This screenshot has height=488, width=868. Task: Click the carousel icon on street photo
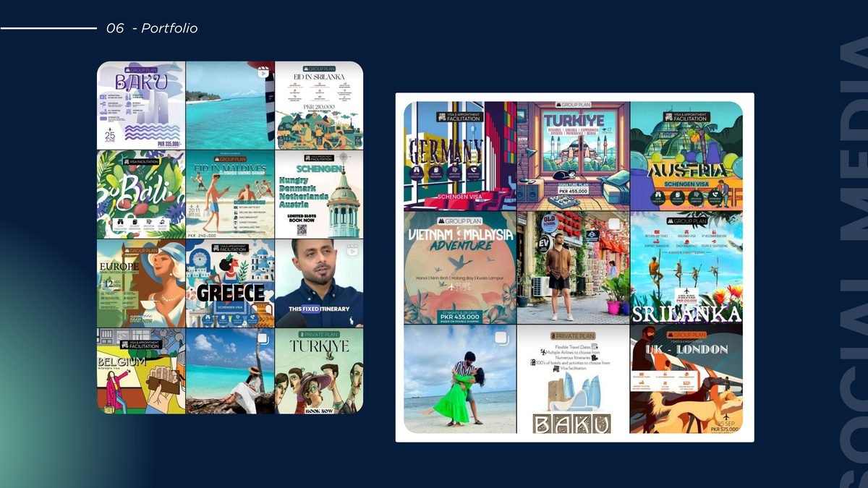tap(616, 224)
